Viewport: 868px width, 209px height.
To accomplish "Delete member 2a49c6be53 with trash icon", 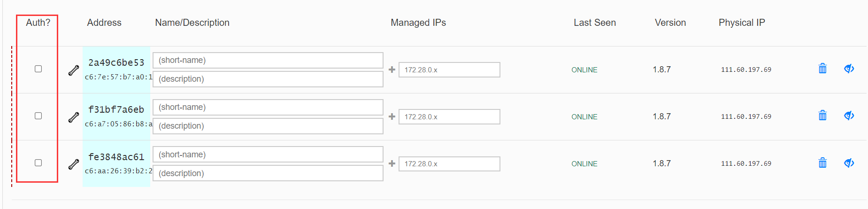I will [x=822, y=69].
